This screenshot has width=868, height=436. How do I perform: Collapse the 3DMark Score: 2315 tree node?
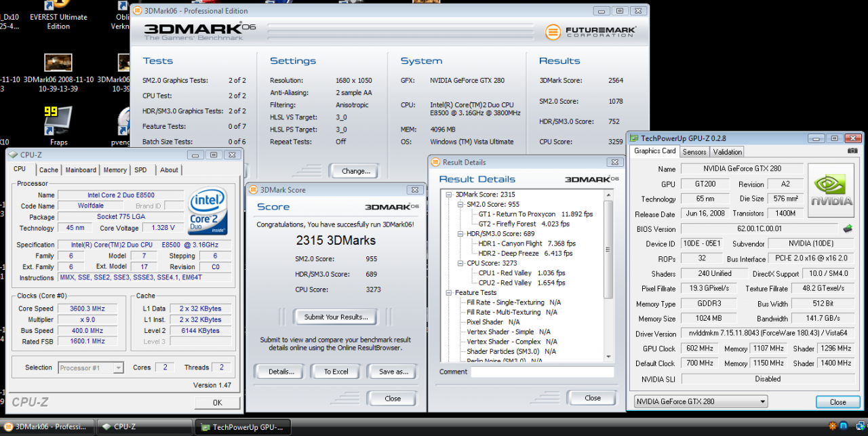(449, 195)
